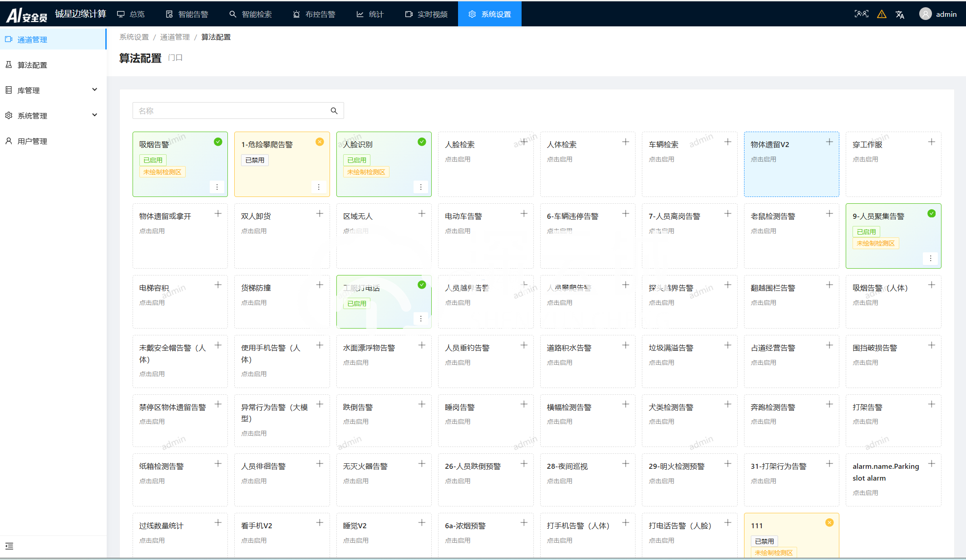The height and width of the screenshot is (560, 966).
Task: Toggle the green check on 人脸识别 card
Action: pyautogui.click(x=422, y=142)
